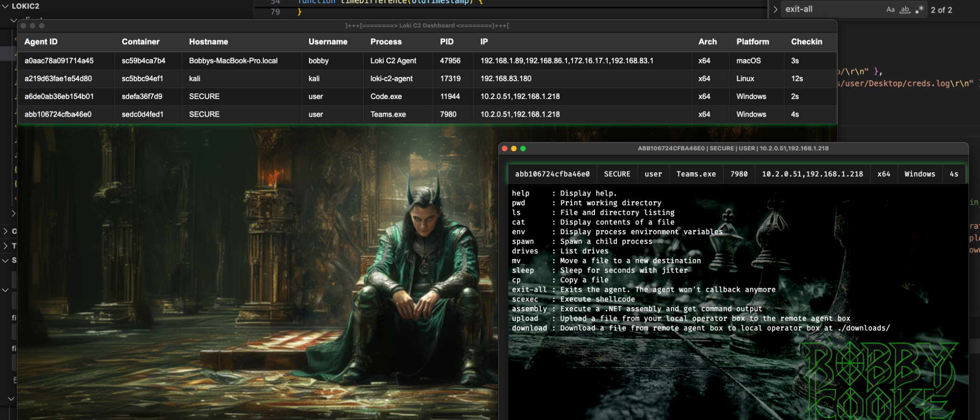
Task: Click PID 47956 cell
Action: [x=450, y=61]
